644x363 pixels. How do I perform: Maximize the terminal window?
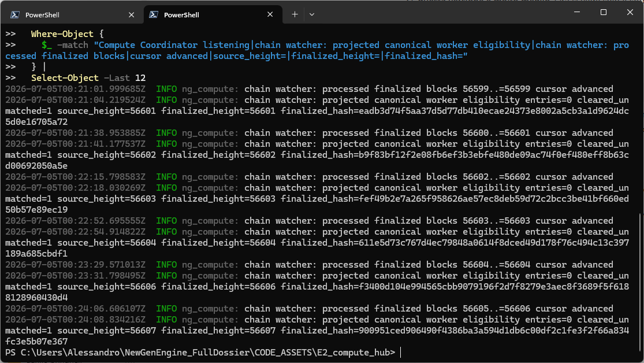coord(603,12)
